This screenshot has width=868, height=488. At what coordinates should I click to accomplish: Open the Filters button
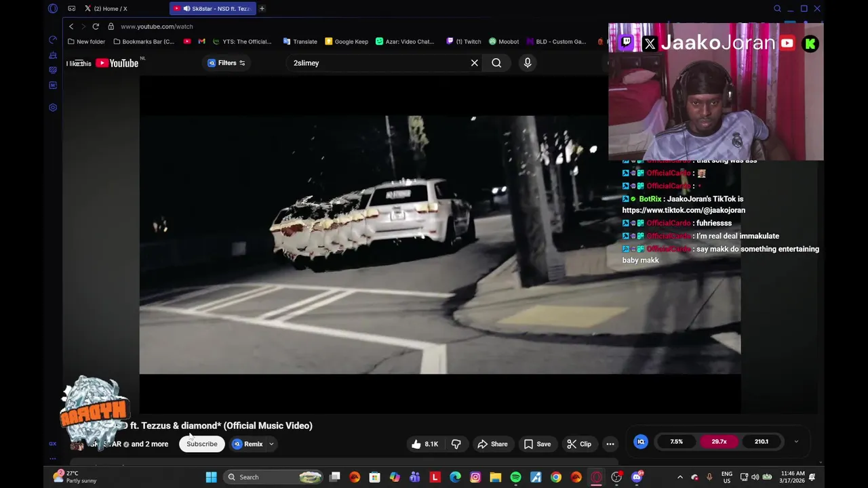(226, 63)
